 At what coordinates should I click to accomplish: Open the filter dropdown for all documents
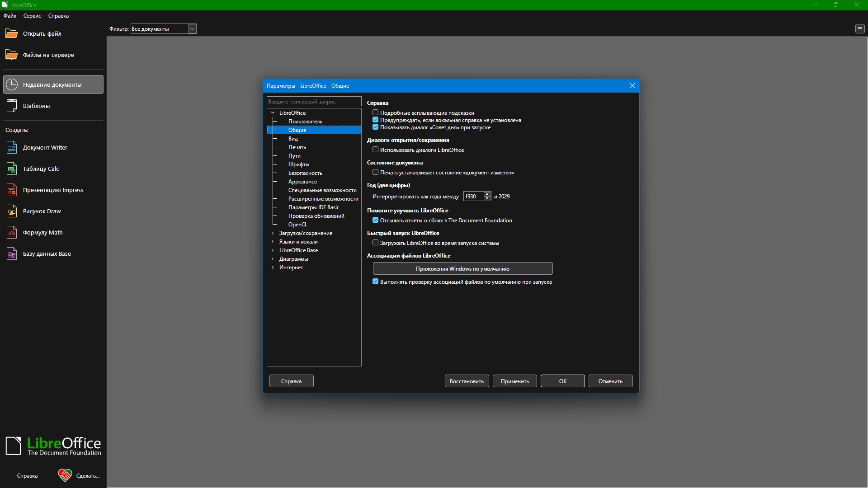192,29
